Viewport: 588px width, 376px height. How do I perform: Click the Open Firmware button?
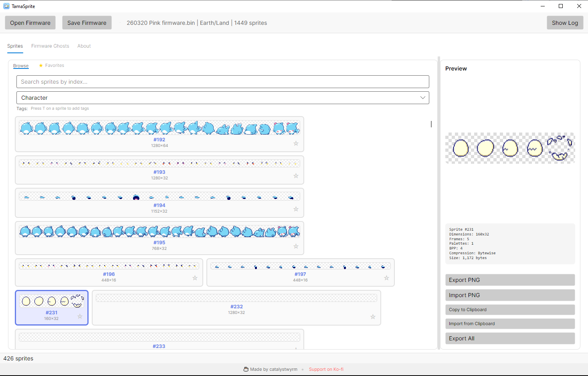30,22
